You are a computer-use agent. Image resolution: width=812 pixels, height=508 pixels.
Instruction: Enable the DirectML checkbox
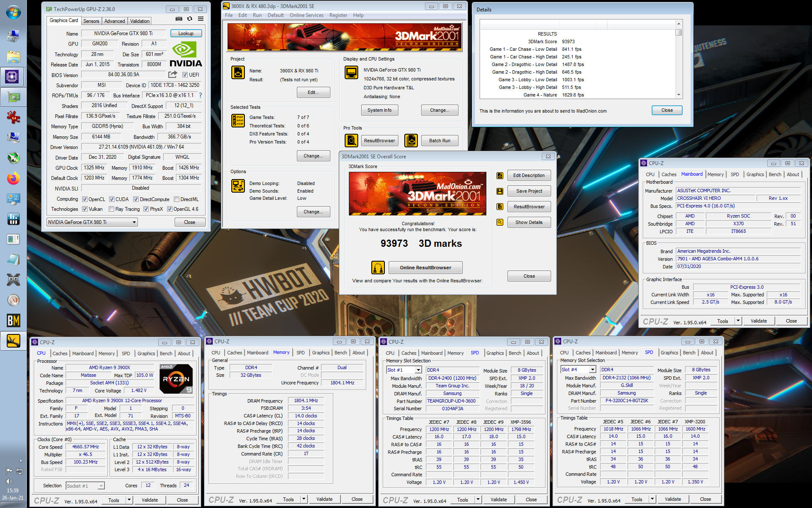(176, 199)
